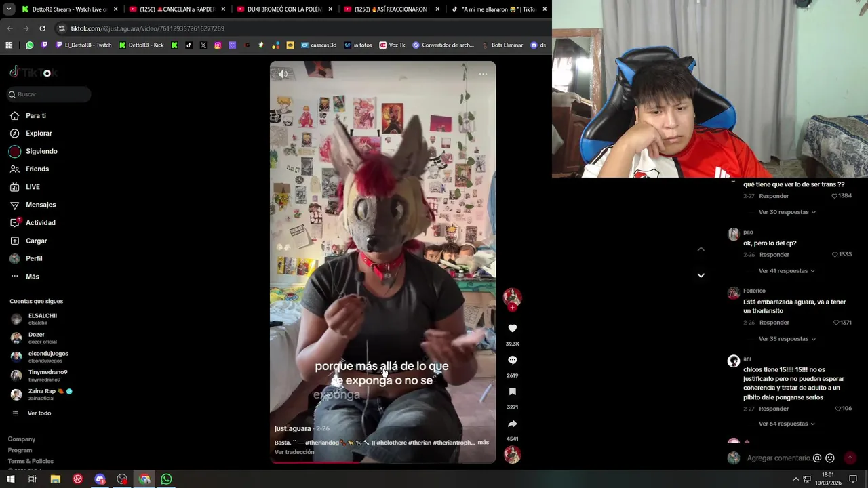Viewport: 868px width, 488px height.
Task: Open Windows Start menu
Action: pyautogui.click(x=11, y=479)
